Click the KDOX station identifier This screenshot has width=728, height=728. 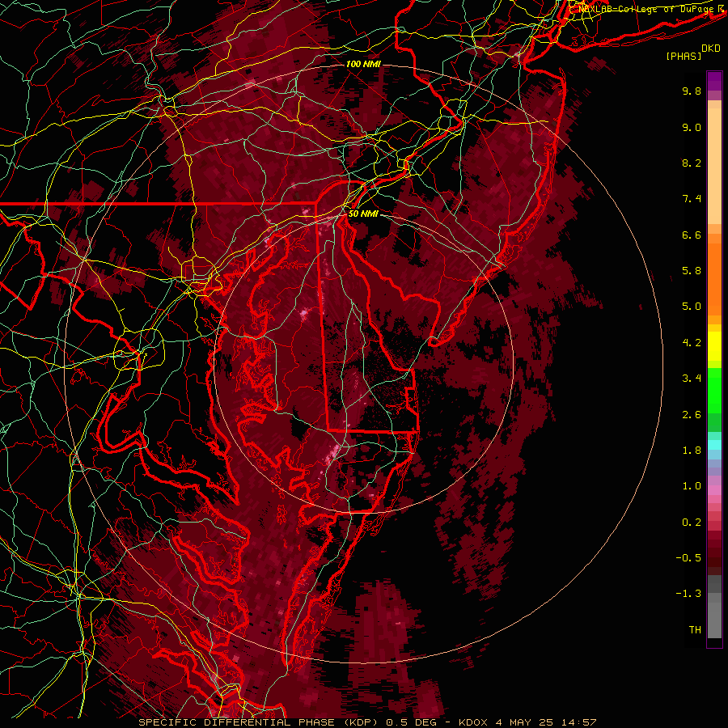click(x=472, y=722)
